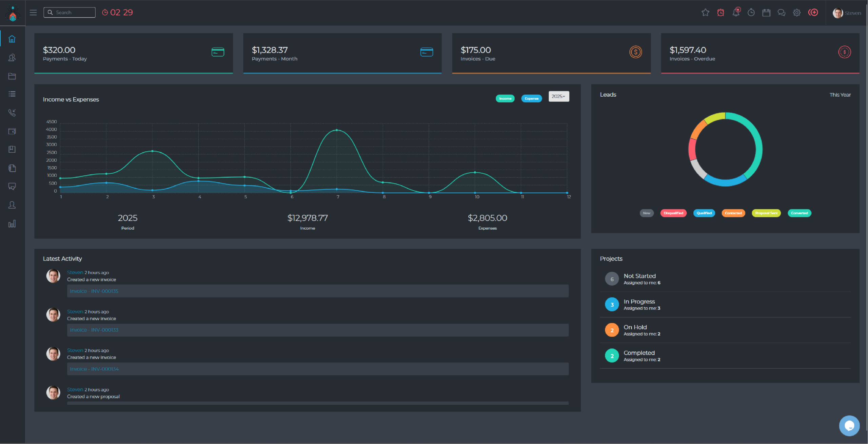Open the Invoice INV-000133 link
The height and width of the screenshot is (444, 868).
tap(94, 330)
